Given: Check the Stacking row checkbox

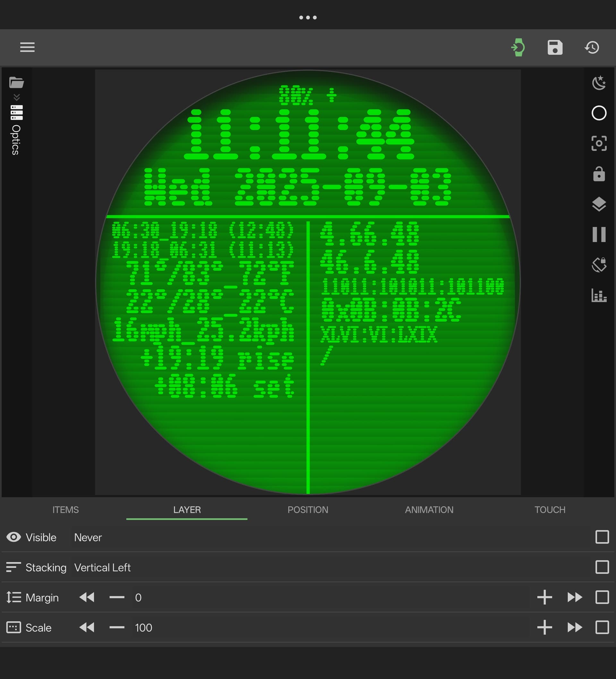Looking at the screenshot, I should [602, 567].
